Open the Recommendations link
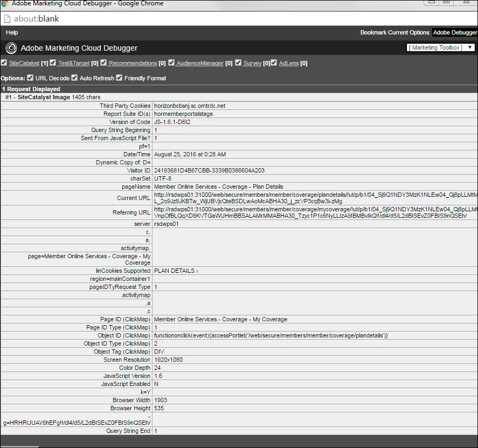 (x=133, y=63)
